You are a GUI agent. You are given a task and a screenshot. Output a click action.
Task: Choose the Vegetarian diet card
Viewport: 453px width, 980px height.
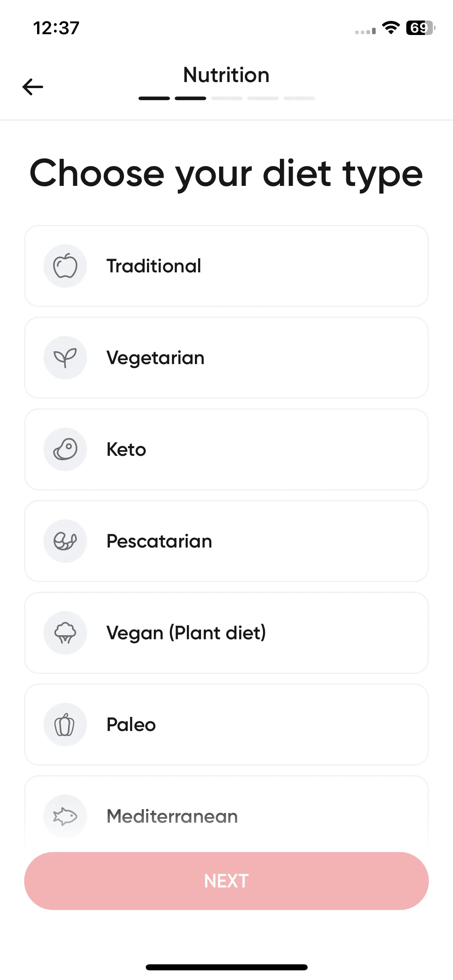click(x=226, y=358)
